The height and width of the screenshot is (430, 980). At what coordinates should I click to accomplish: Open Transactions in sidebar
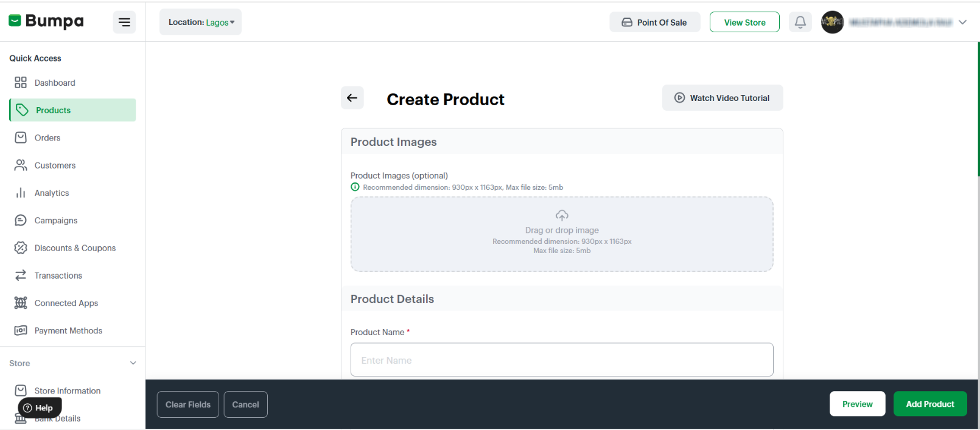click(58, 276)
